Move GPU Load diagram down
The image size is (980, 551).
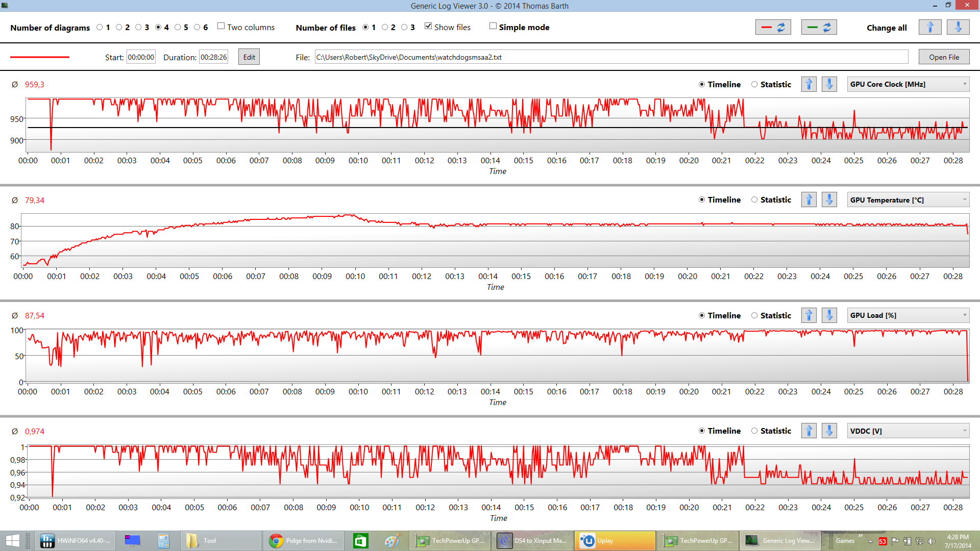829,315
